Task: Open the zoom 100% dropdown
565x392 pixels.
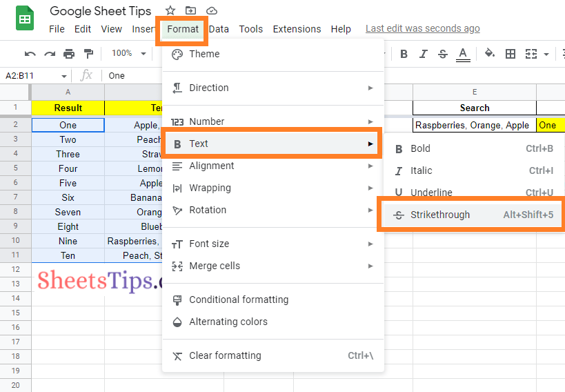Action: tap(128, 53)
